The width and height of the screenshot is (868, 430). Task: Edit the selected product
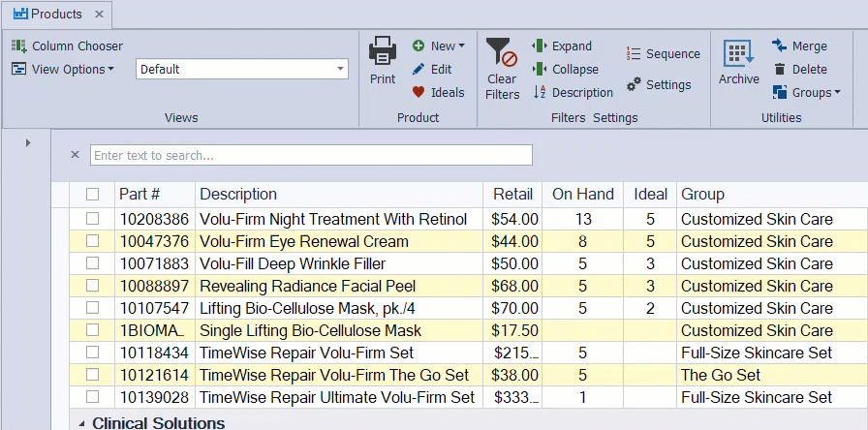point(432,69)
